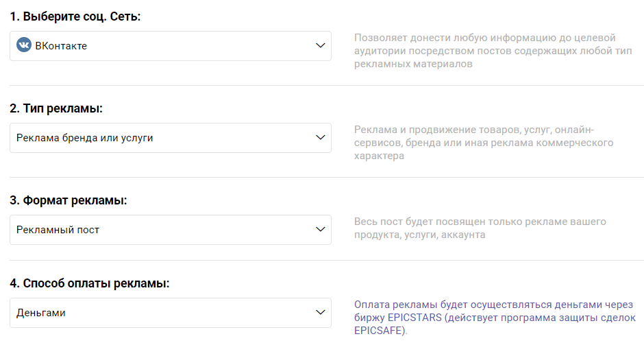The image size is (644, 343).
Task: Select the ВКонтакте text label
Action: [x=61, y=46]
